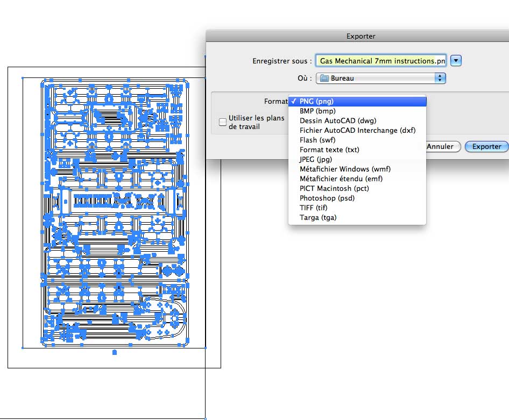Screen dimensions: 509x420
Task: Click the Annuler button
Action: tap(443, 147)
